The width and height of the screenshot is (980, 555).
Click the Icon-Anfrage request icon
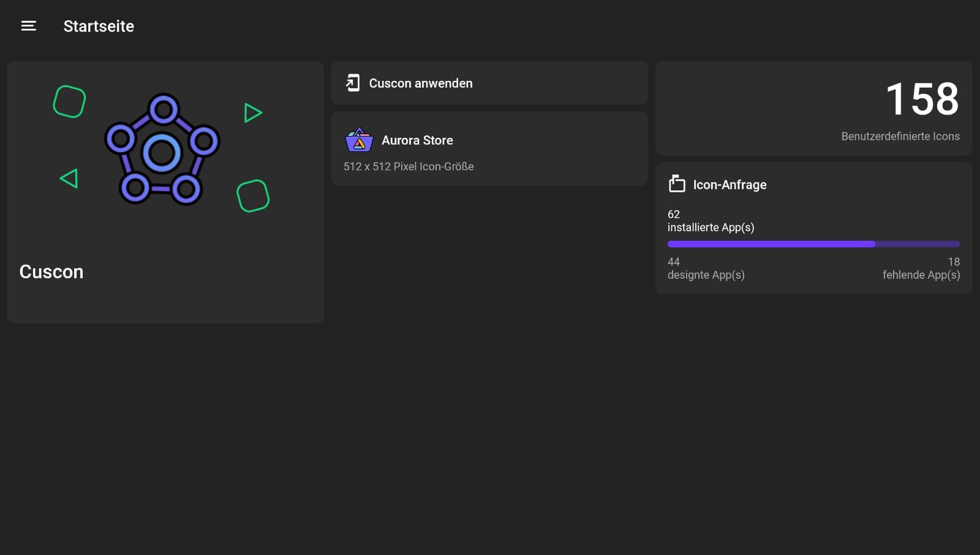[x=677, y=184]
